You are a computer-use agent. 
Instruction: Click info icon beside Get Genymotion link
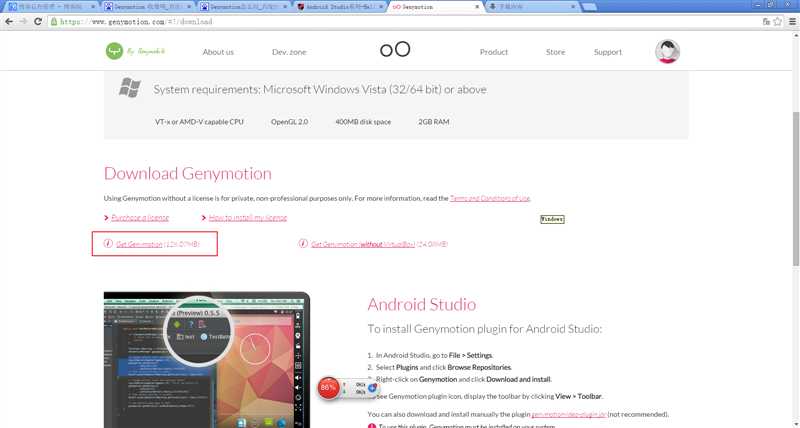pos(108,243)
